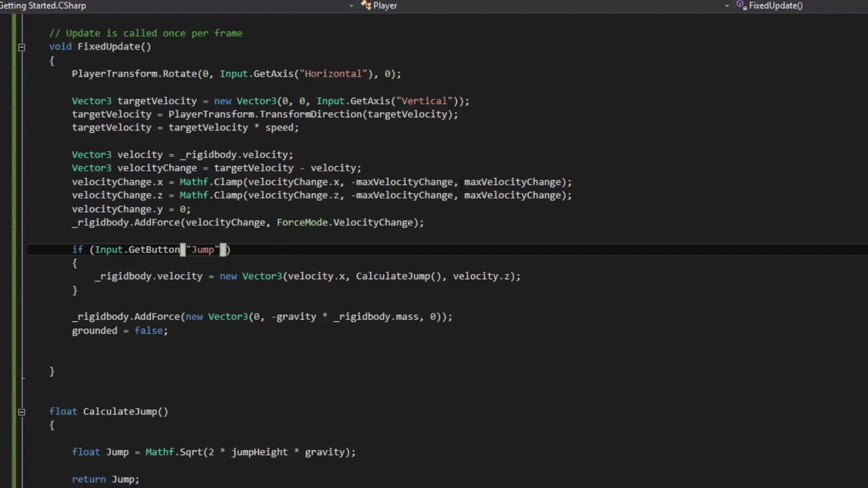Click the "Vertical" string literal

click(424, 101)
